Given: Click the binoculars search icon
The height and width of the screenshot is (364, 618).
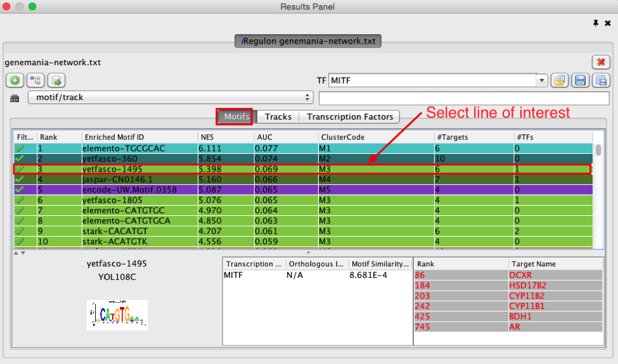Looking at the screenshot, I should click(15, 98).
